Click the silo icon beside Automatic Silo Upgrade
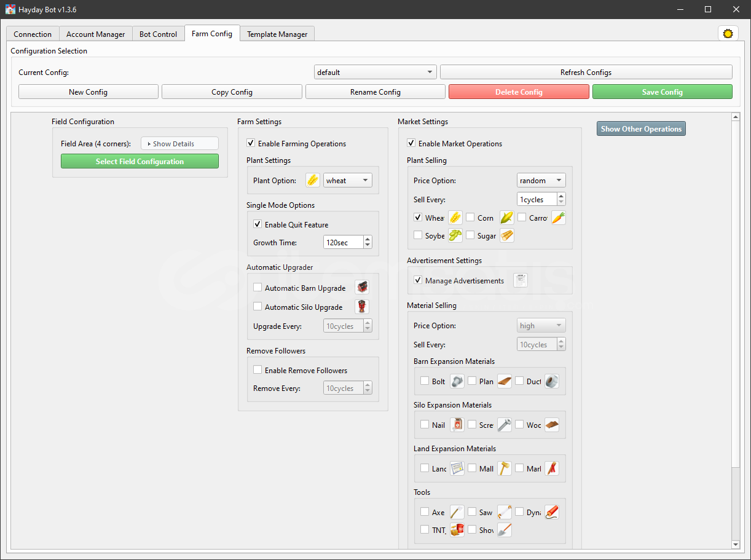The height and width of the screenshot is (560, 751). coord(362,307)
